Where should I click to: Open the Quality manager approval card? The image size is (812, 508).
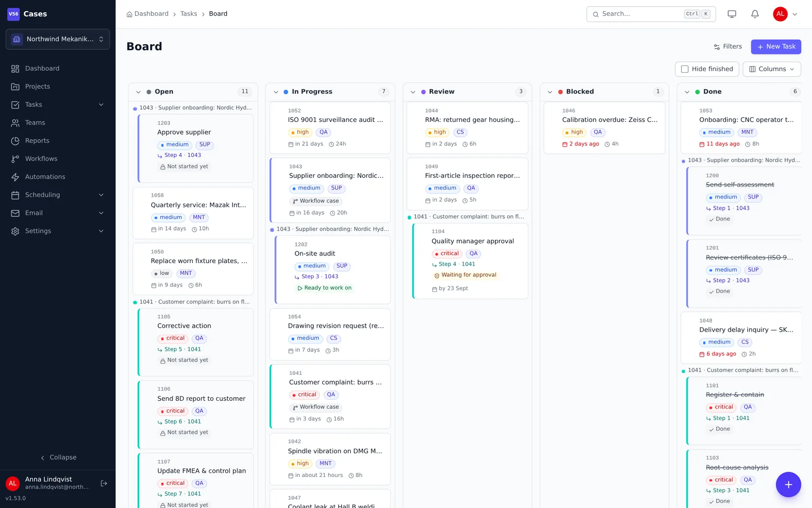pyautogui.click(x=470, y=261)
